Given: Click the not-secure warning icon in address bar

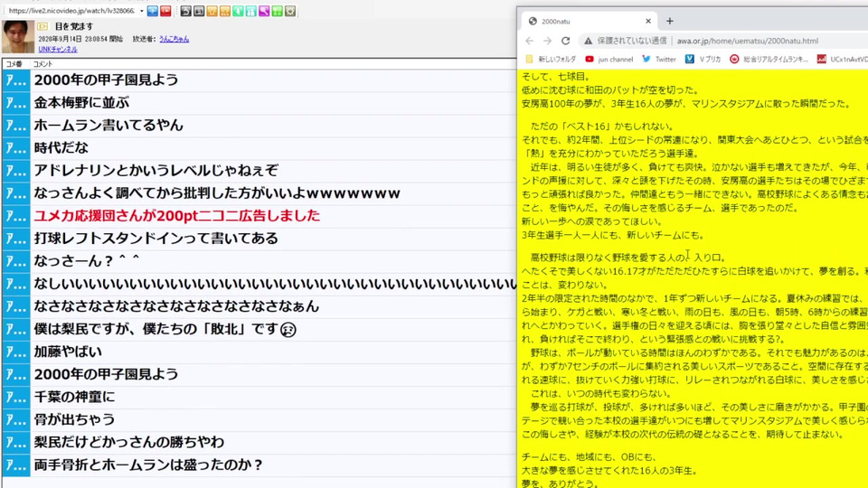Looking at the screenshot, I should click(588, 41).
